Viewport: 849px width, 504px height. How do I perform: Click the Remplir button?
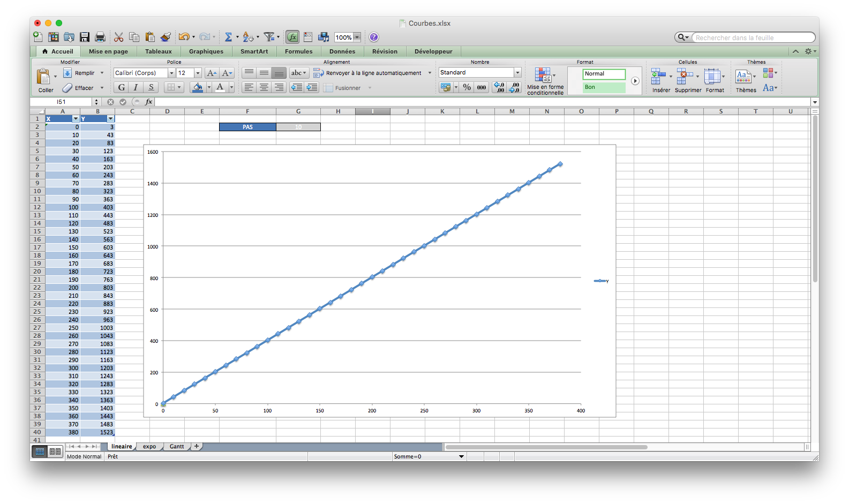click(84, 73)
